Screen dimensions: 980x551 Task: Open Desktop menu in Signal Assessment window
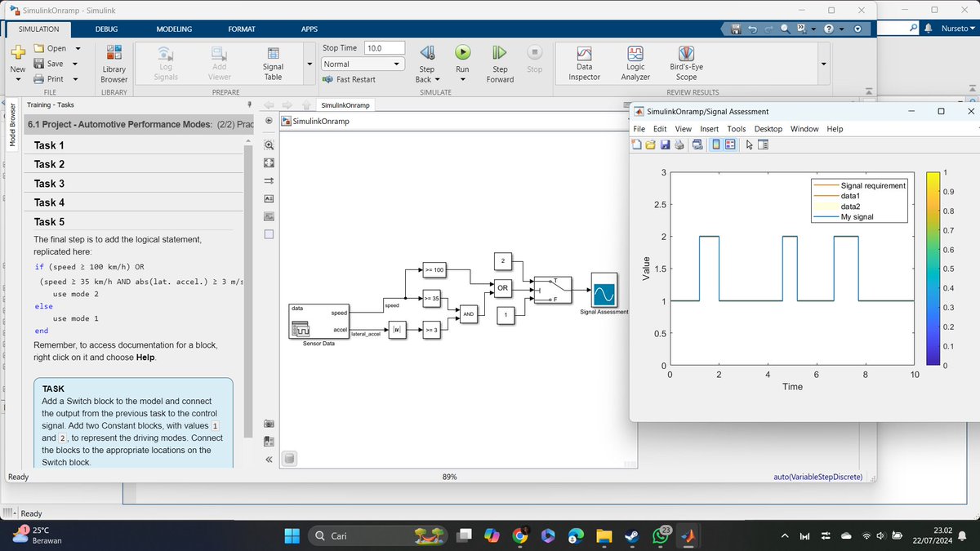click(768, 129)
